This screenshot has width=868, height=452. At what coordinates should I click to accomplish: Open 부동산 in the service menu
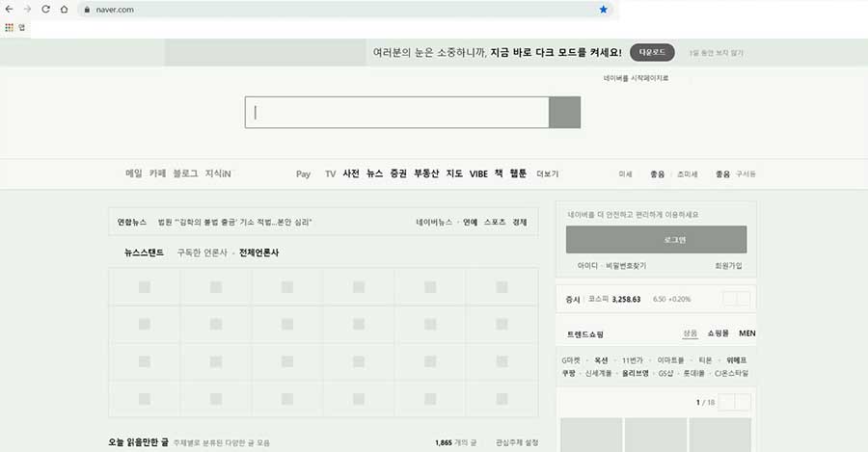426,173
